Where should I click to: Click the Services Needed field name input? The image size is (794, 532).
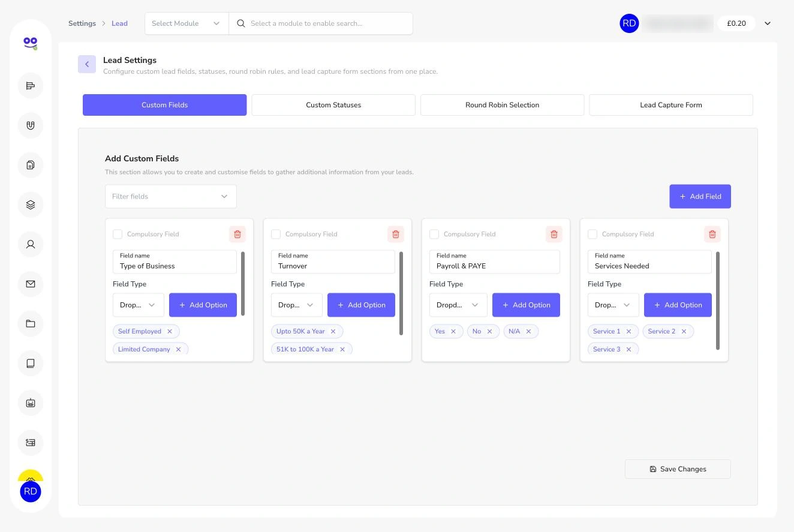pos(649,262)
